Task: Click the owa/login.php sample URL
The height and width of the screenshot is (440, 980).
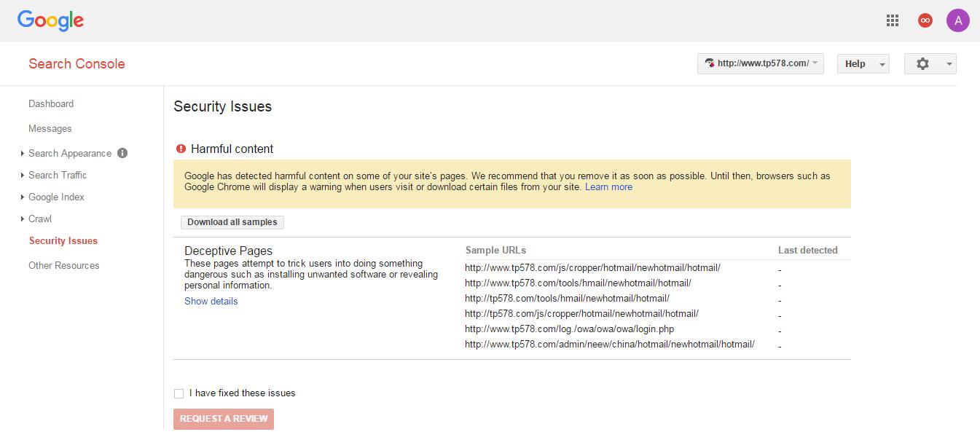Action: (x=569, y=329)
